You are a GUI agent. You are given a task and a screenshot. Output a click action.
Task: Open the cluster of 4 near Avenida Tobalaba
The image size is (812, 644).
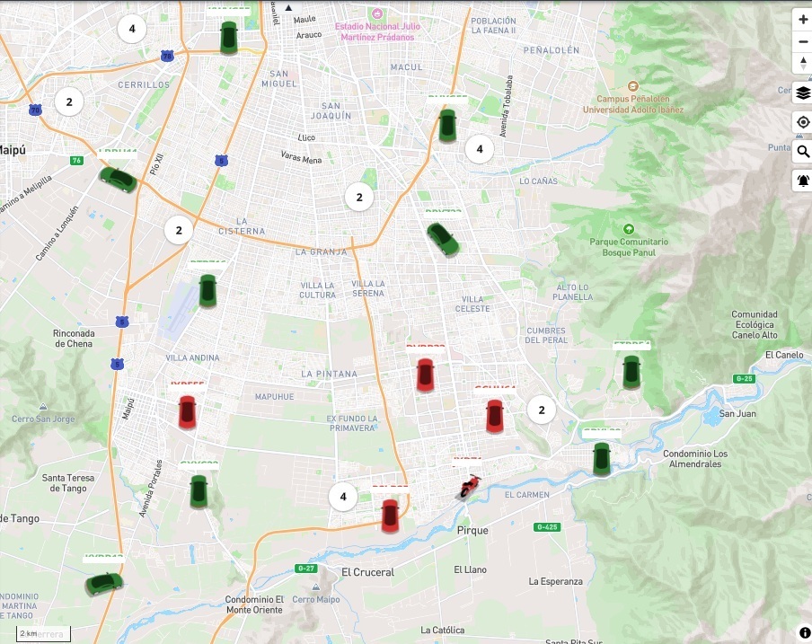click(x=480, y=149)
